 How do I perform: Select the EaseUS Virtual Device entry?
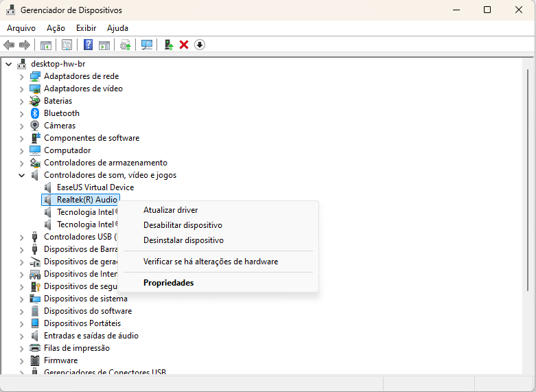95,187
